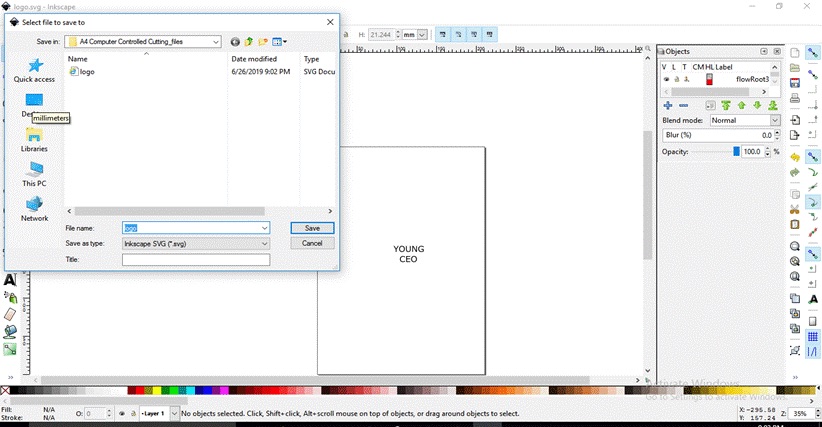Expand the File name history arrow
Image resolution: width=822 pixels, height=427 pixels.
[x=264, y=228]
